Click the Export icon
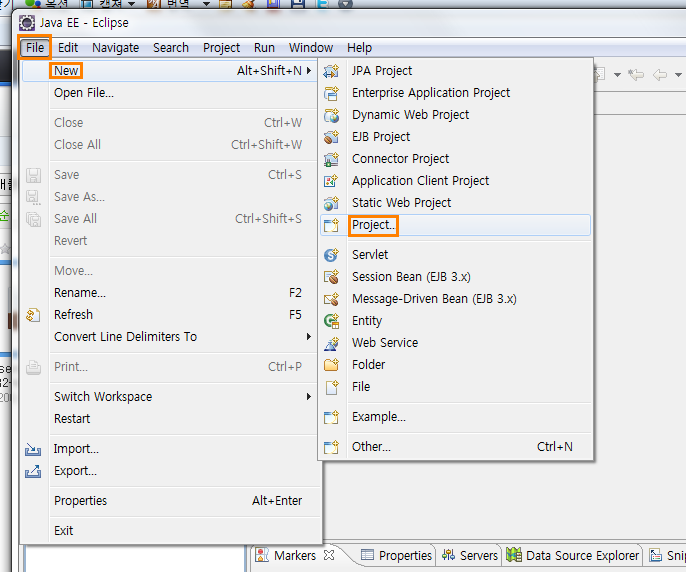This screenshot has height=572, width=686. coord(33,471)
